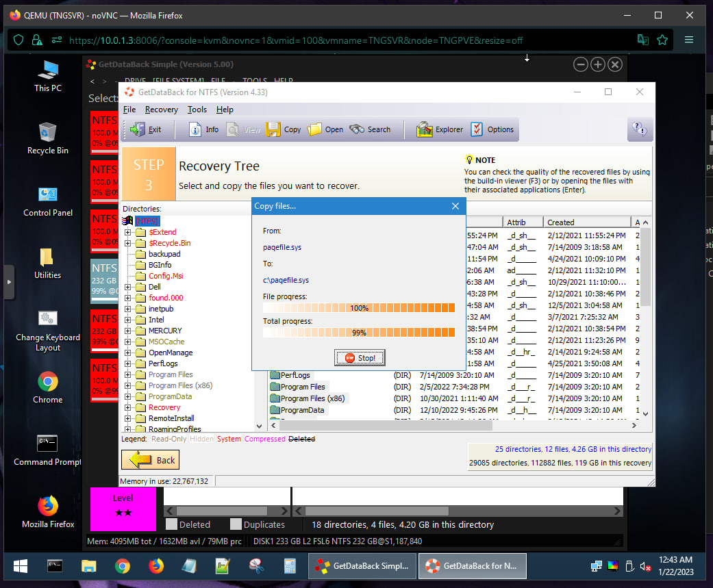Screen dimensions: 713x588
Task: Click the help question mark icon
Action: pyautogui.click(x=638, y=129)
